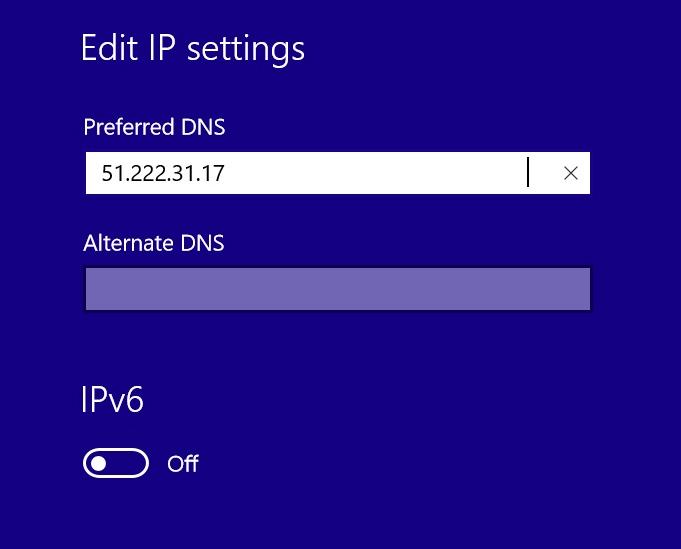681x549 pixels.
Task: Click the word DNS in the Preferred DNS label
Action: [x=203, y=127]
